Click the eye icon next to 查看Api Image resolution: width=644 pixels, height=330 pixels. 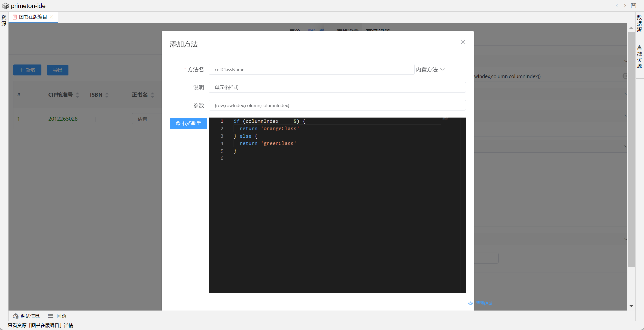click(470, 303)
